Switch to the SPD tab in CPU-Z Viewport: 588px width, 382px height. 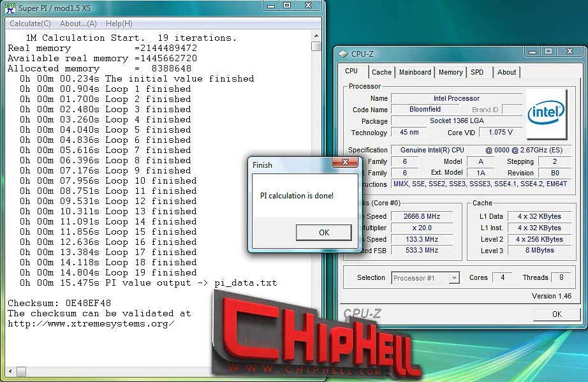(477, 72)
